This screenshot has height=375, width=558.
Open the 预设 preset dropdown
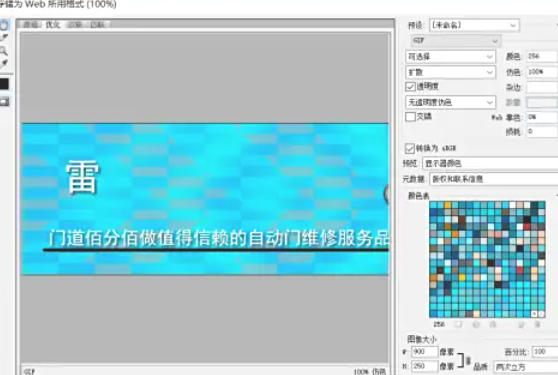click(474, 25)
